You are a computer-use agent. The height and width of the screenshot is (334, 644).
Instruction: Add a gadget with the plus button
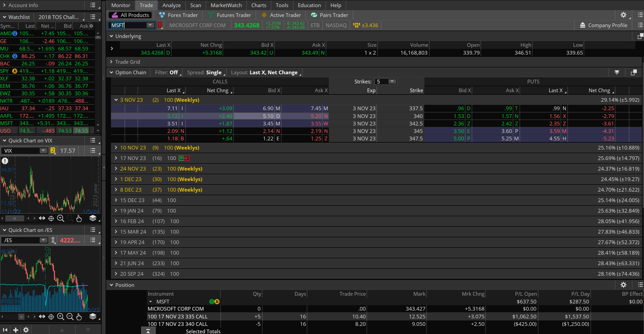point(16,330)
